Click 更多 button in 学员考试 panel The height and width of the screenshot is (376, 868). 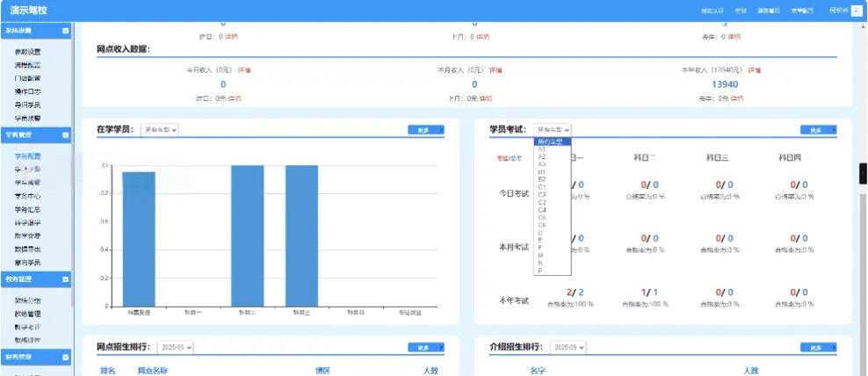point(818,130)
